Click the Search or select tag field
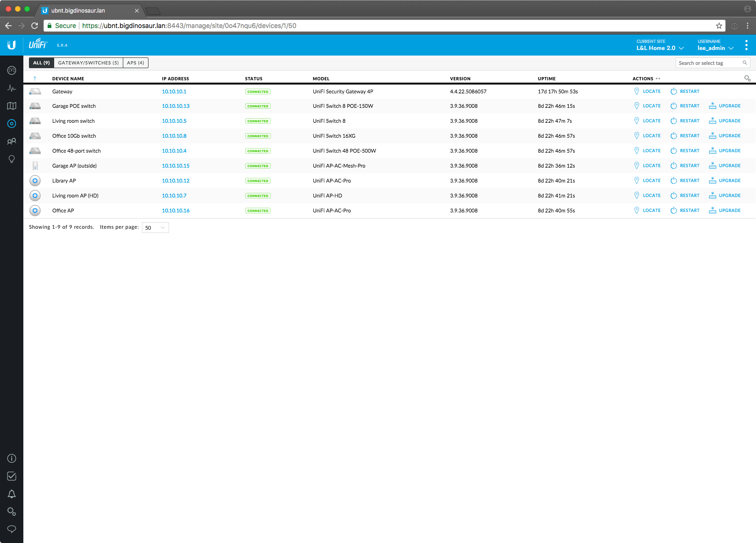This screenshot has height=543, width=756. click(x=709, y=63)
